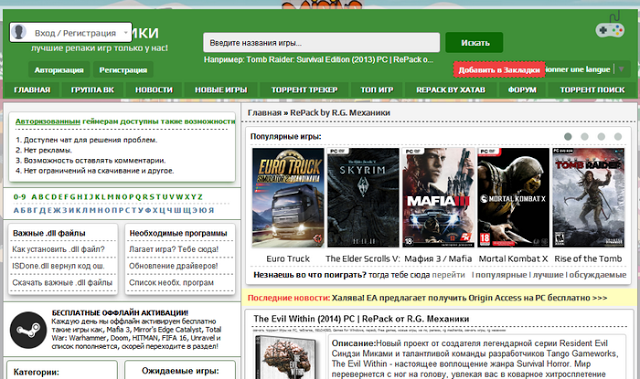This screenshot has height=379, width=640.
Task: Click the user avatar icon beside Вход
Action: (19, 32)
